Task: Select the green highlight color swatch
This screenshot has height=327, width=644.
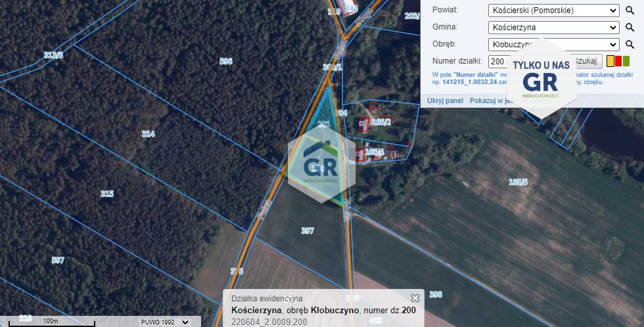Action: point(626,61)
